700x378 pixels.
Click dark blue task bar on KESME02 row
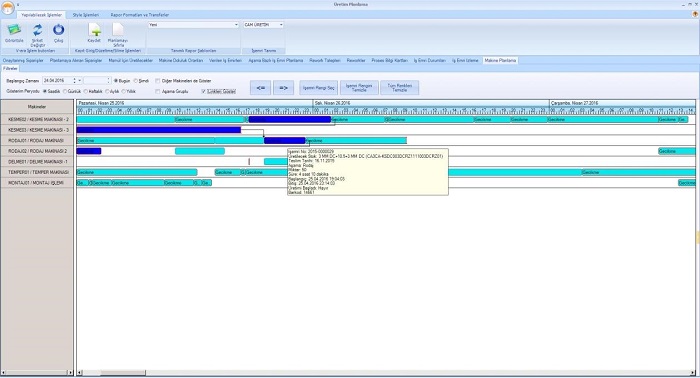pyautogui.click(x=290, y=120)
